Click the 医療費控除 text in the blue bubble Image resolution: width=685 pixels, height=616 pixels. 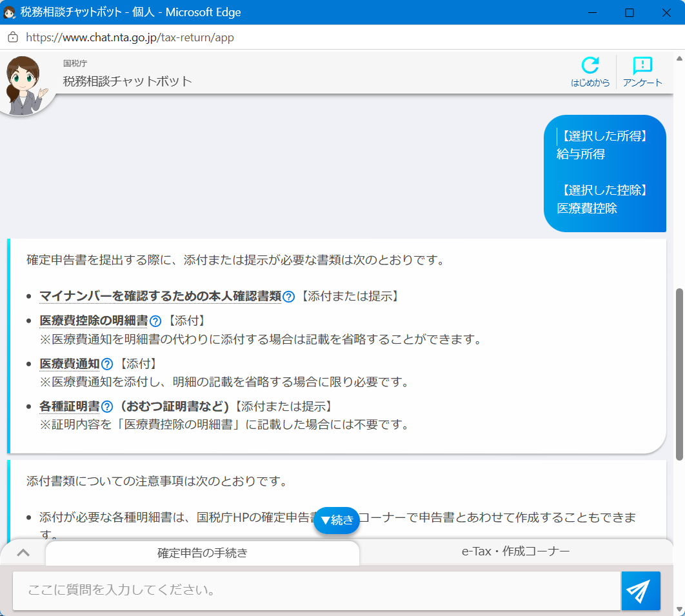pyautogui.click(x=587, y=208)
